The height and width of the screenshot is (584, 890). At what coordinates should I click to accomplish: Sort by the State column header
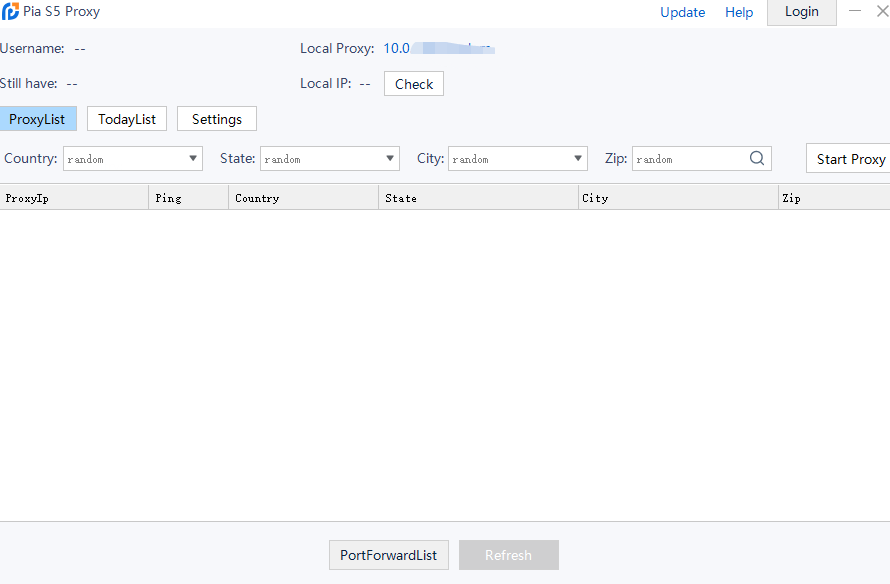(478, 198)
